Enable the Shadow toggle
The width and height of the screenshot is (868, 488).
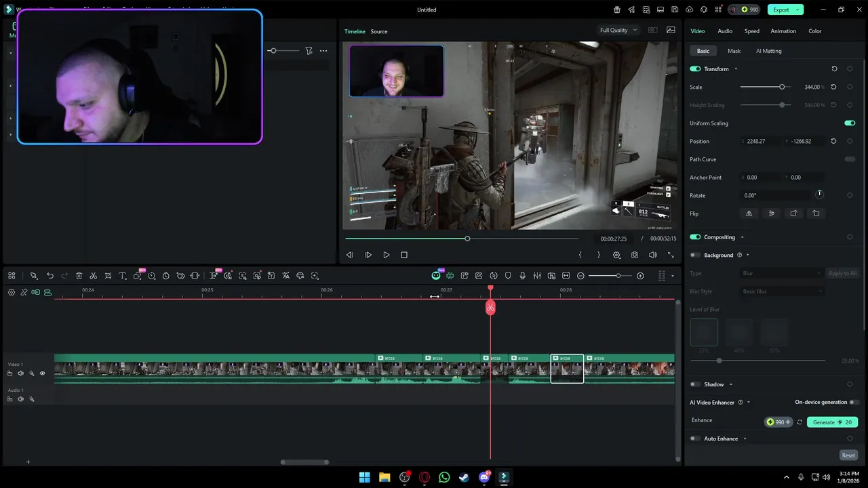tap(695, 384)
